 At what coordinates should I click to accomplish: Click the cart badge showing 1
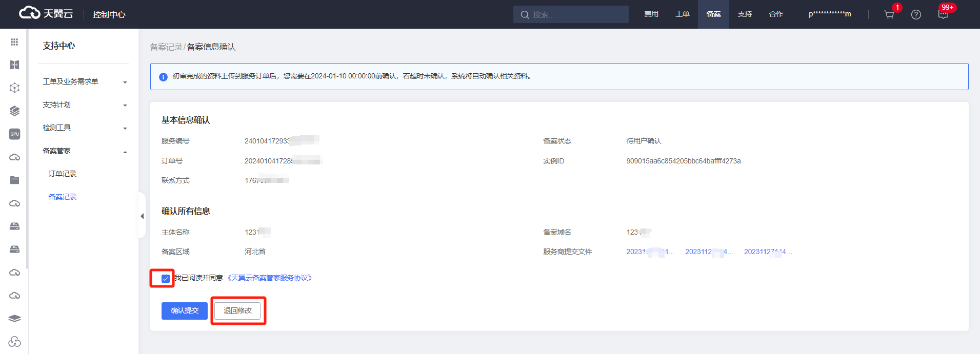click(x=897, y=8)
